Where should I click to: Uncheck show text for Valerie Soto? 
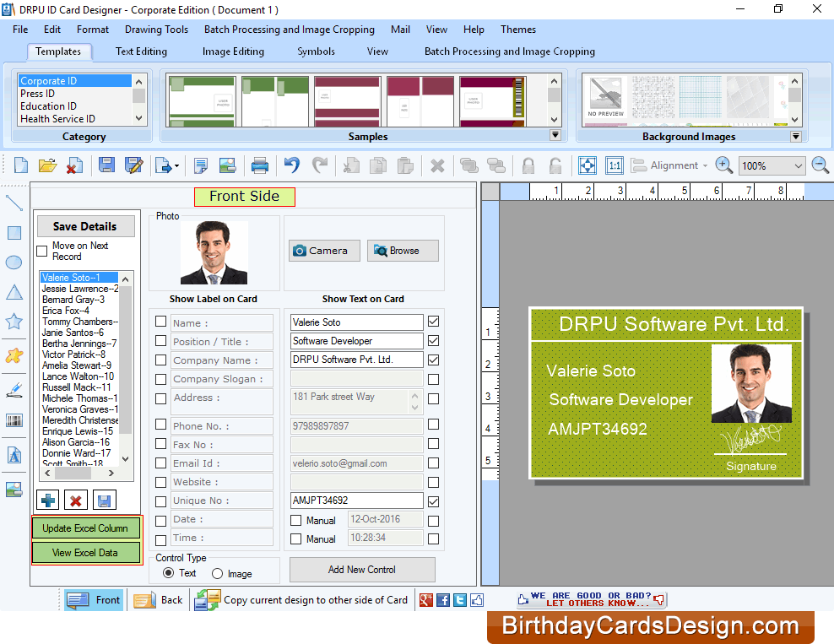point(434,322)
